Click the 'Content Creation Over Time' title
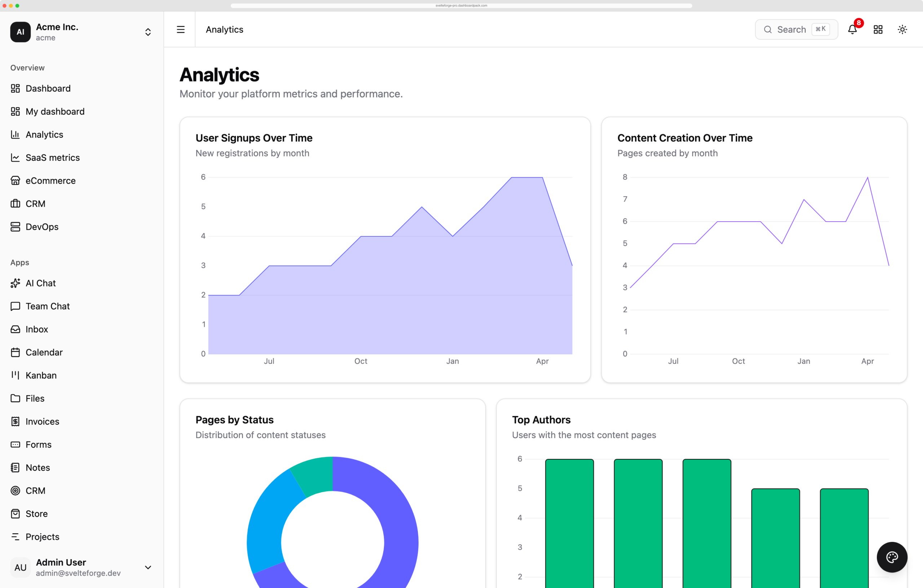The width and height of the screenshot is (923, 588). 685,138
